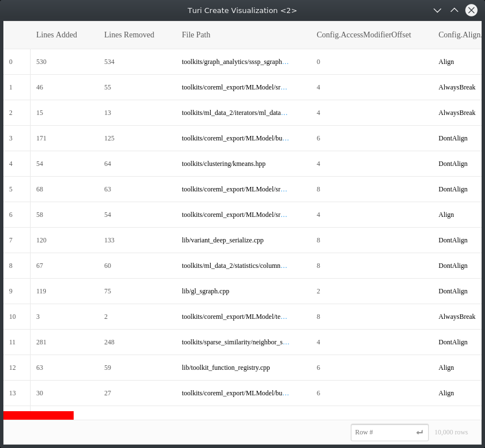485x448 pixels.
Task: Click Lines Removed value 133
Action: [x=109, y=240]
